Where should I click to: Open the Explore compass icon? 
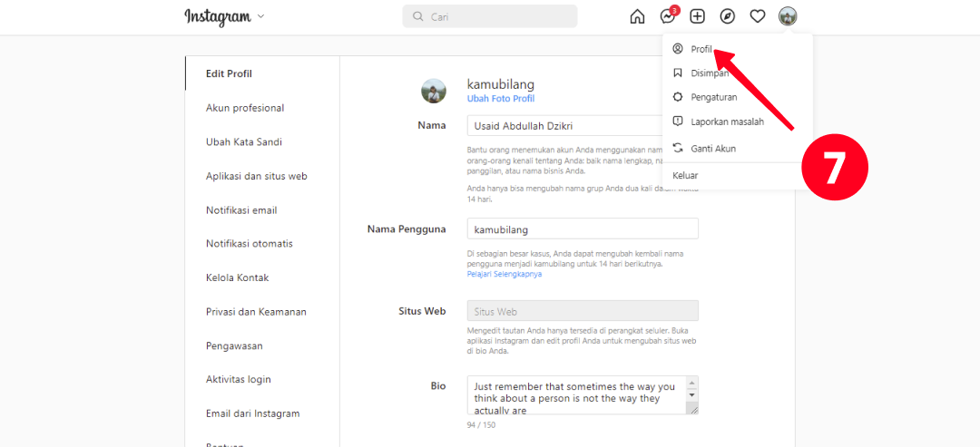[728, 16]
